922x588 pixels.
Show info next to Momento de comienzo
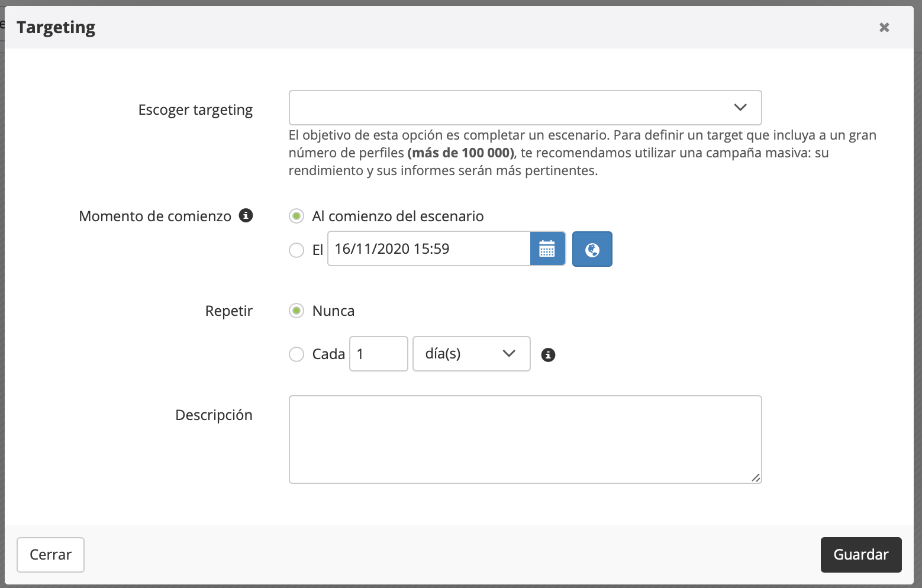click(x=246, y=215)
